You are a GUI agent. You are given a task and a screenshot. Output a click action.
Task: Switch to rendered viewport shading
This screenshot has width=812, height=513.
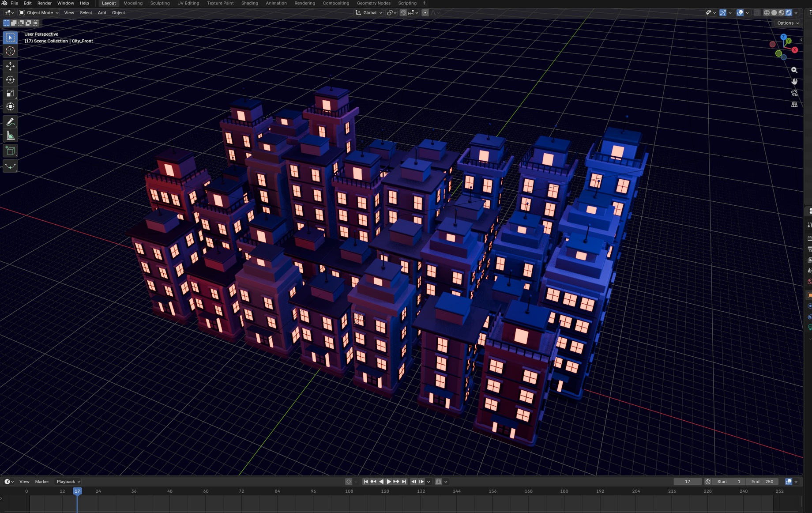(789, 13)
